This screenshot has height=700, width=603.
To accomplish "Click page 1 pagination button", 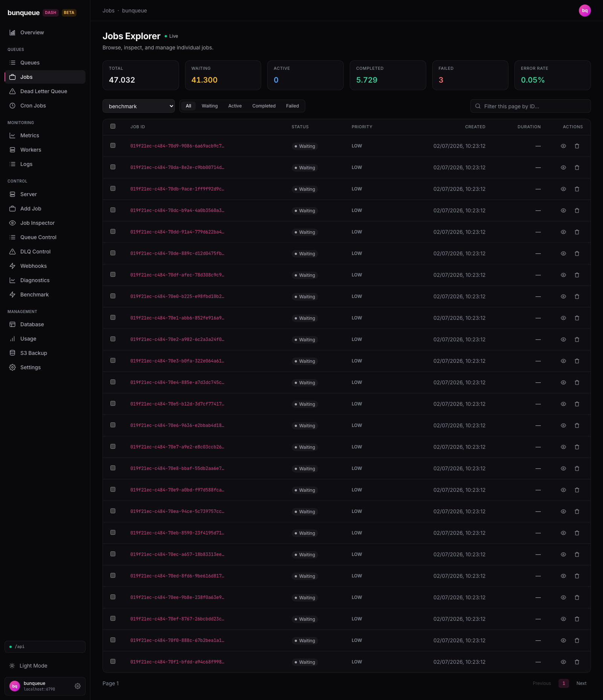I will (x=564, y=683).
